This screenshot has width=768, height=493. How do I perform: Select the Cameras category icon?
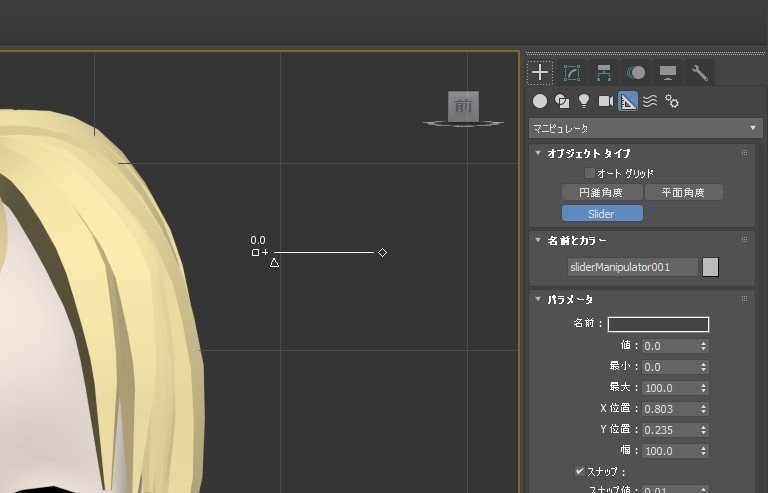[x=606, y=101]
